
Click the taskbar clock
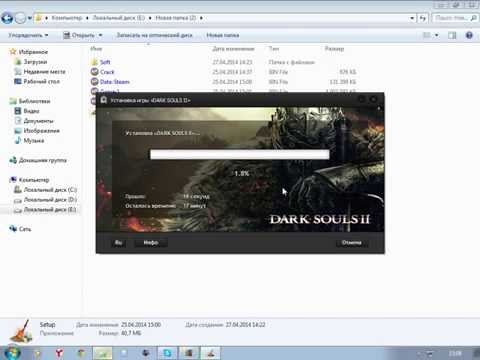pyautogui.click(x=455, y=353)
